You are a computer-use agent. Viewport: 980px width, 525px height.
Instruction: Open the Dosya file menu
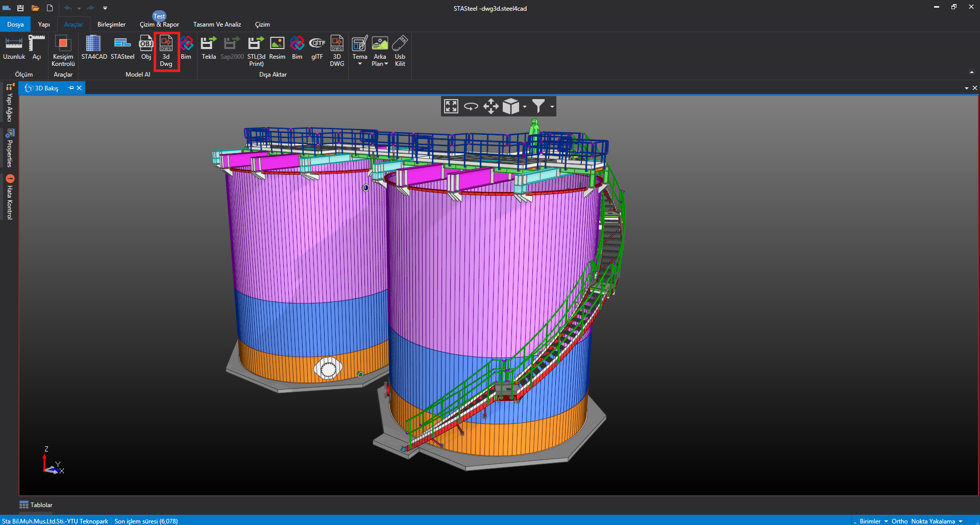(15, 25)
